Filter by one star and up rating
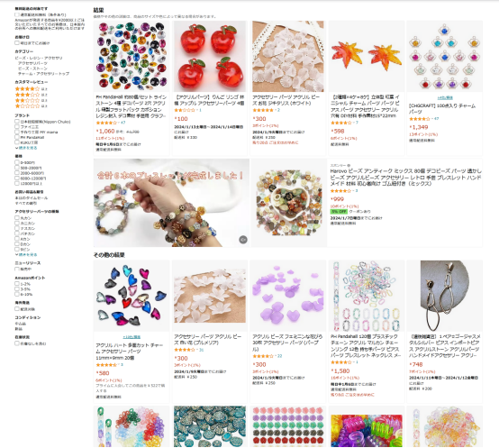This screenshot has height=448, width=499. point(32,105)
